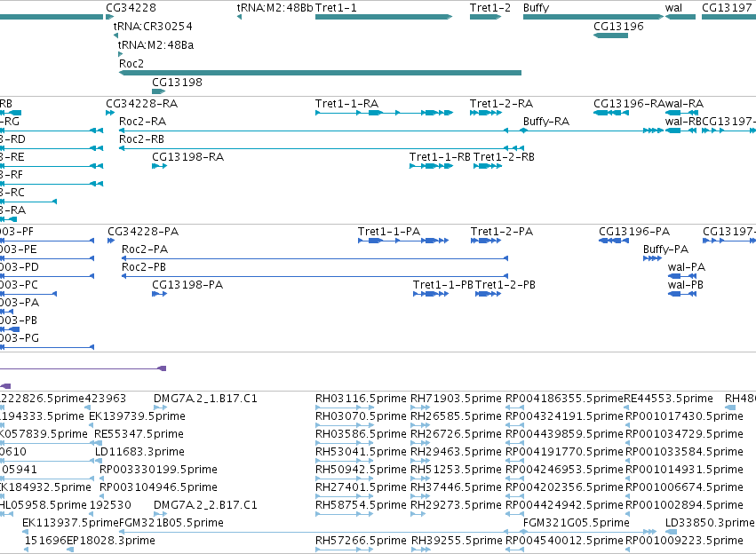This screenshot has height=554, width=756.
Task: Click CG13196-PA protein label
Action: (x=634, y=232)
